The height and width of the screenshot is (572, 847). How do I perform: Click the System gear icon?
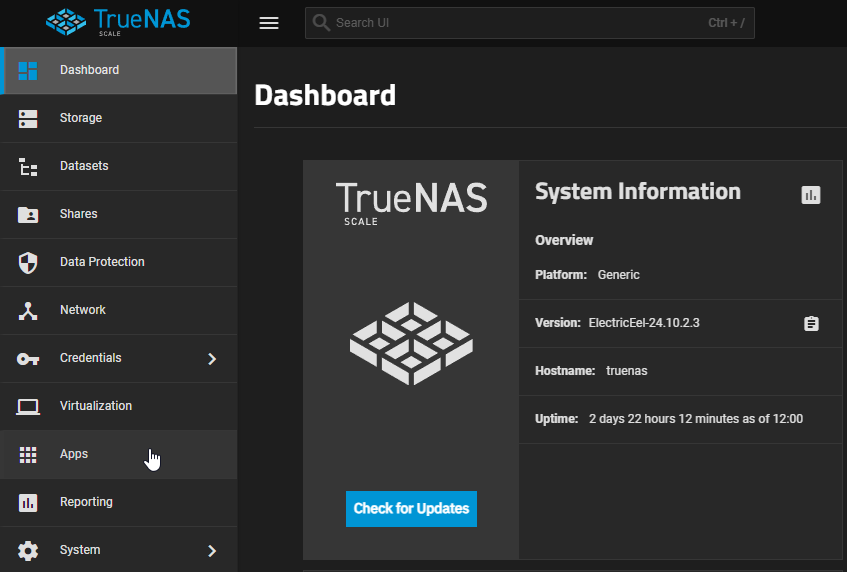(28, 550)
